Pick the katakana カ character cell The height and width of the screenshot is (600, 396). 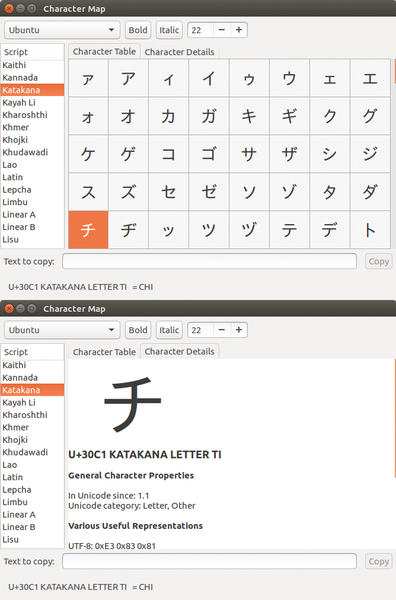pyautogui.click(x=169, y=116)
